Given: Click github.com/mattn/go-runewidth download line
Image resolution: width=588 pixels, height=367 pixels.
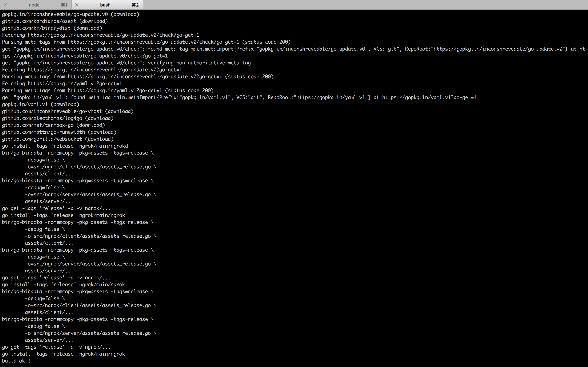Looking at the screenshot, I should click(x=59, y=132).
